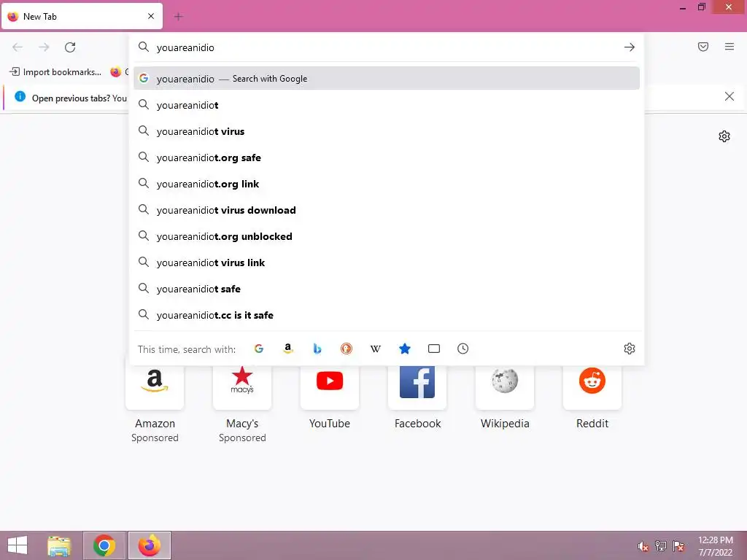The height and width of the screenshot is (560, 747).
Task: Open a new tab with plus button
Action: [x=178, y=17]
